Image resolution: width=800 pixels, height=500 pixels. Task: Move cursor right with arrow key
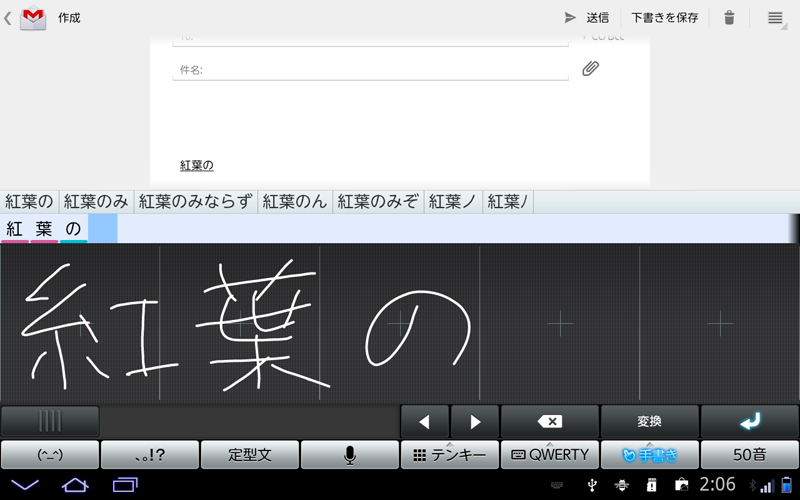coord(475,421)
